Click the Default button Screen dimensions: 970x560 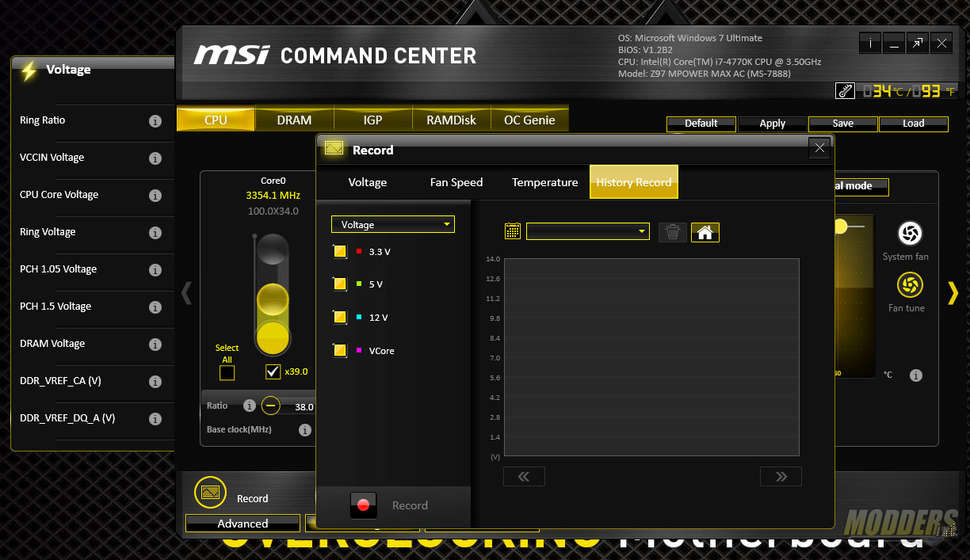click(701, 124)
